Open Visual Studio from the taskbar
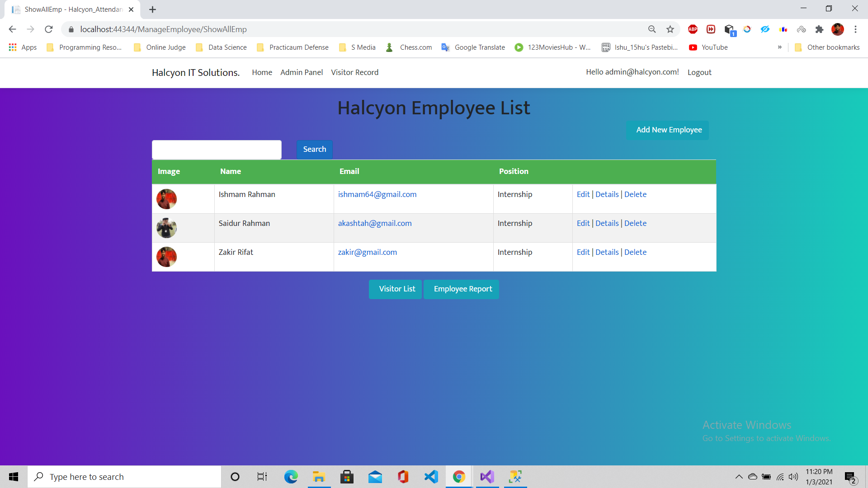Viewport: 868px width, 488px height. point(487,477)
